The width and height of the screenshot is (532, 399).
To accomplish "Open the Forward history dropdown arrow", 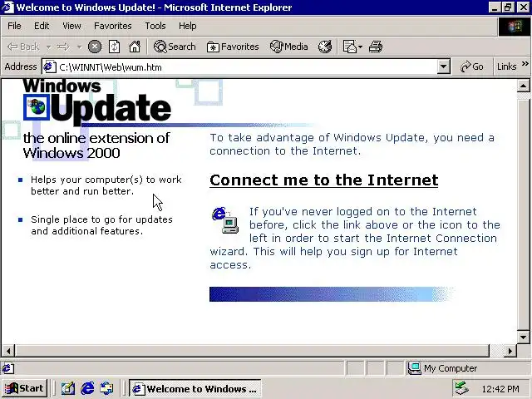I will point(79,47).
